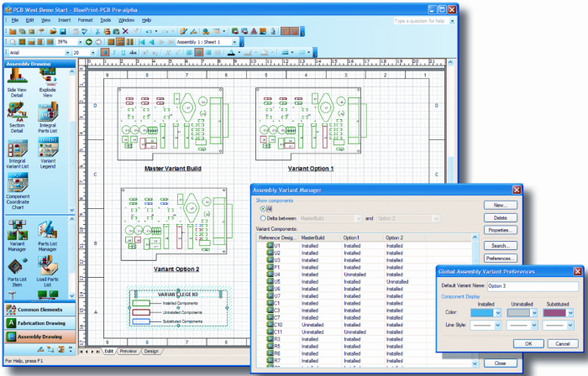Toggle Bold formatting
The height and width of the screenshot is (376, 588).
105,53
